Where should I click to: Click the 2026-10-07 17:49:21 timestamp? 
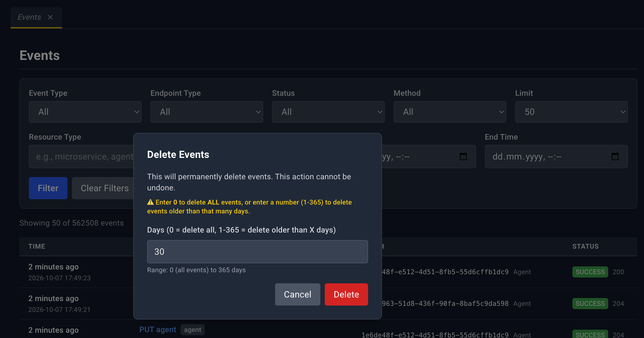(59, 310)
